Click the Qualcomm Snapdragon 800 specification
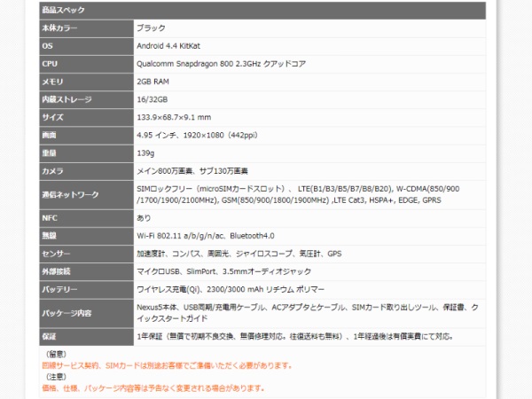This screenshot has height=399, width=532. click(x=232, y=64)
